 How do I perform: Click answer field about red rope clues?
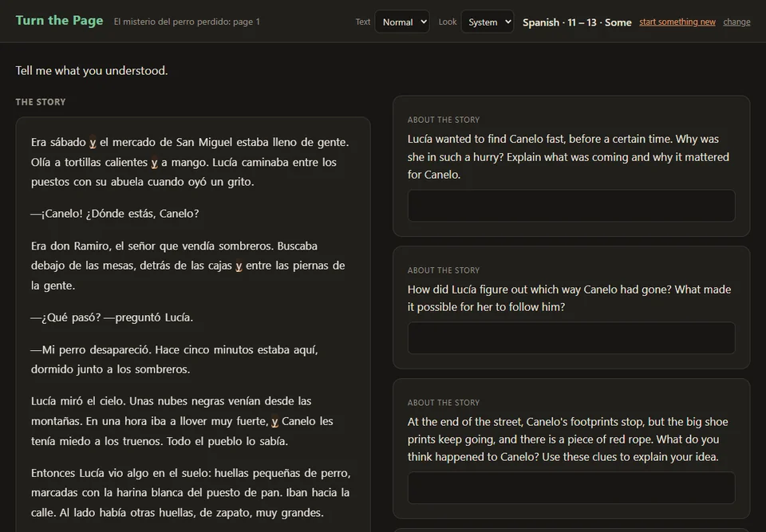pyautogui.click(x=571, y=487)
